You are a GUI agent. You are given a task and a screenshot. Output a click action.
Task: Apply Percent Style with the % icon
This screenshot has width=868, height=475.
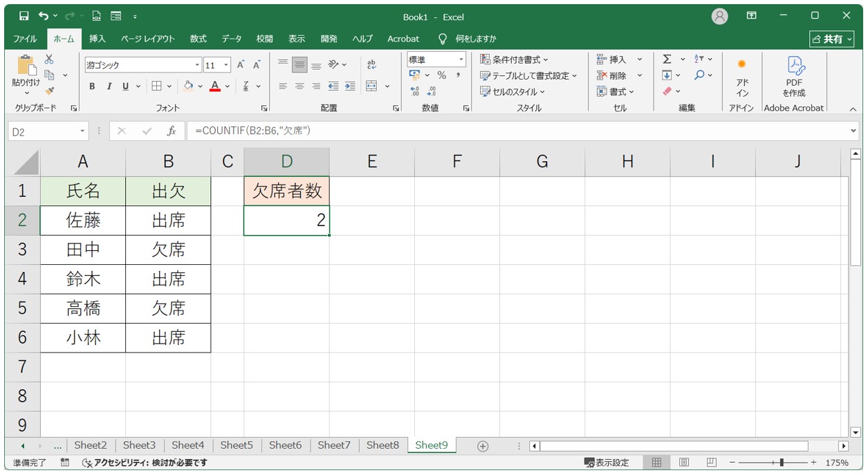point(441,75)
